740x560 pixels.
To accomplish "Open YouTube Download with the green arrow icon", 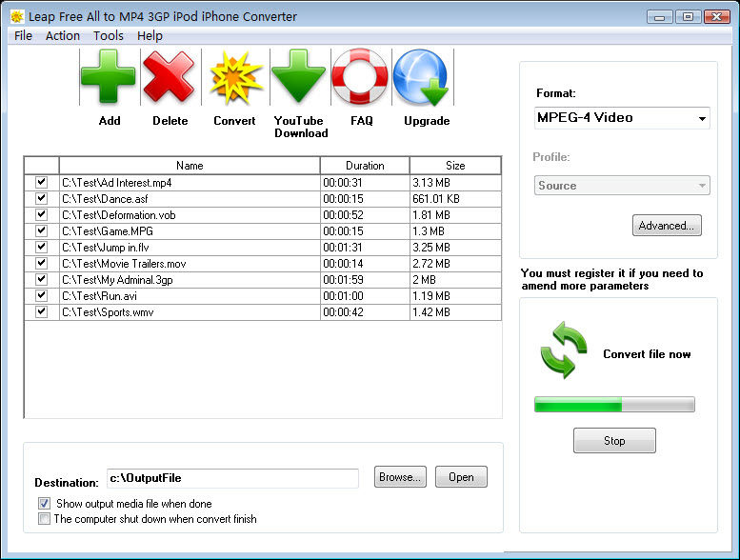I will tap(299, 76).
